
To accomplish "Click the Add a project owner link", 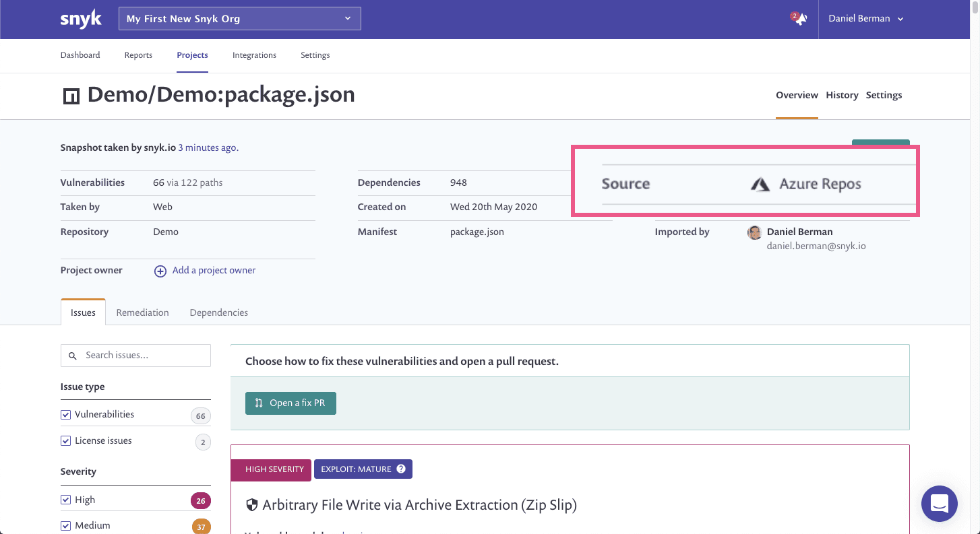I will pyautogui.click(x=214, y=270).
